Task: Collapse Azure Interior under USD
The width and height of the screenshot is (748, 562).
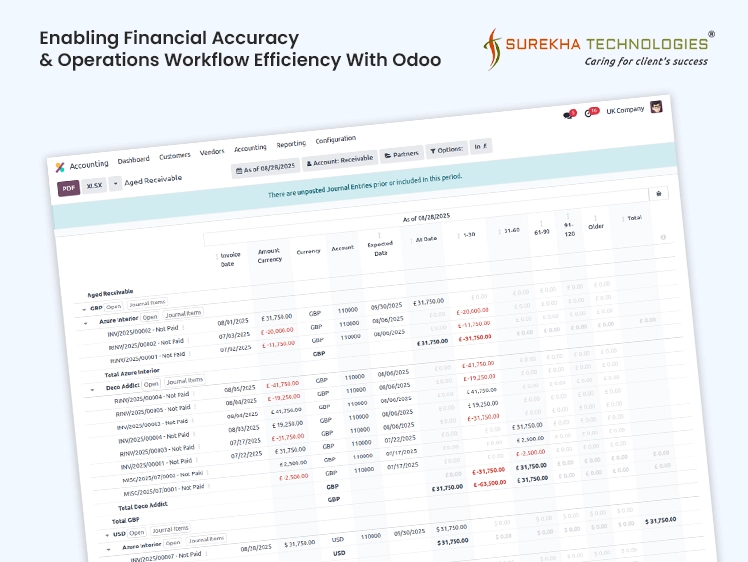Action: pos(109,549)
